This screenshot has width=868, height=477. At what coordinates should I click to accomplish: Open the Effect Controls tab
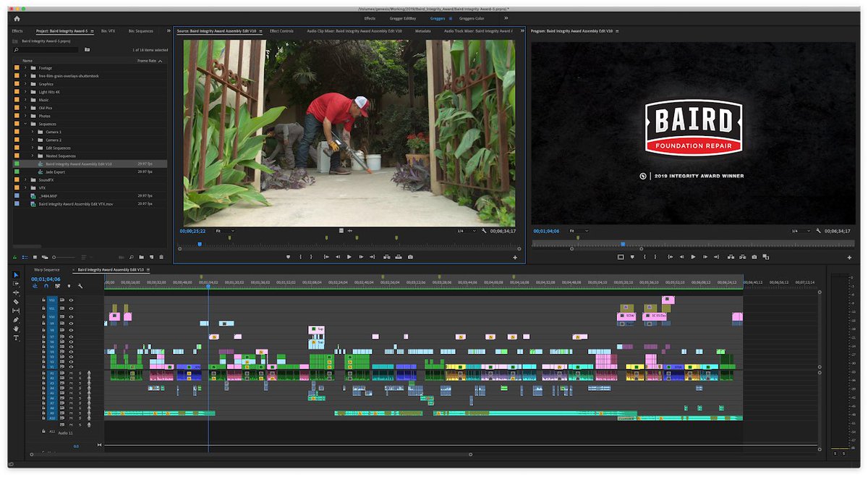pyautogui.click(x=281, y=31)
